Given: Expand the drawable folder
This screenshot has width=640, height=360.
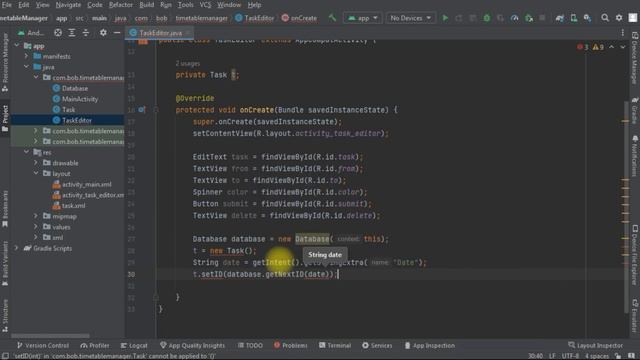Looking at the screenshot, I should pyautogui.click(x=36, y=163).
